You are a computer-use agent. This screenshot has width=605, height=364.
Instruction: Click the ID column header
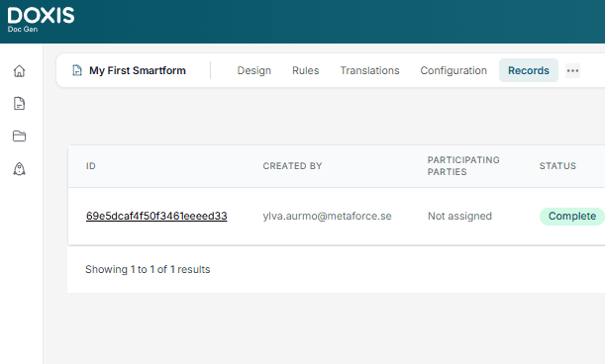coord(91,166)
